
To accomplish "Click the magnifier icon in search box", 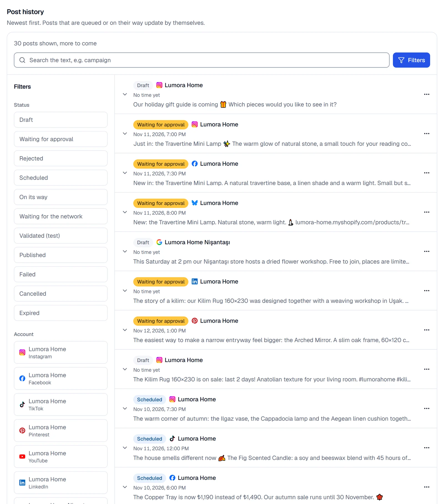I will 22,60.
